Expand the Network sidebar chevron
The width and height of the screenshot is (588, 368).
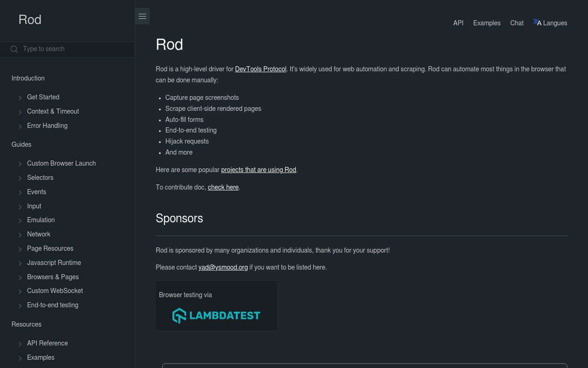click(x=20, y=235)
